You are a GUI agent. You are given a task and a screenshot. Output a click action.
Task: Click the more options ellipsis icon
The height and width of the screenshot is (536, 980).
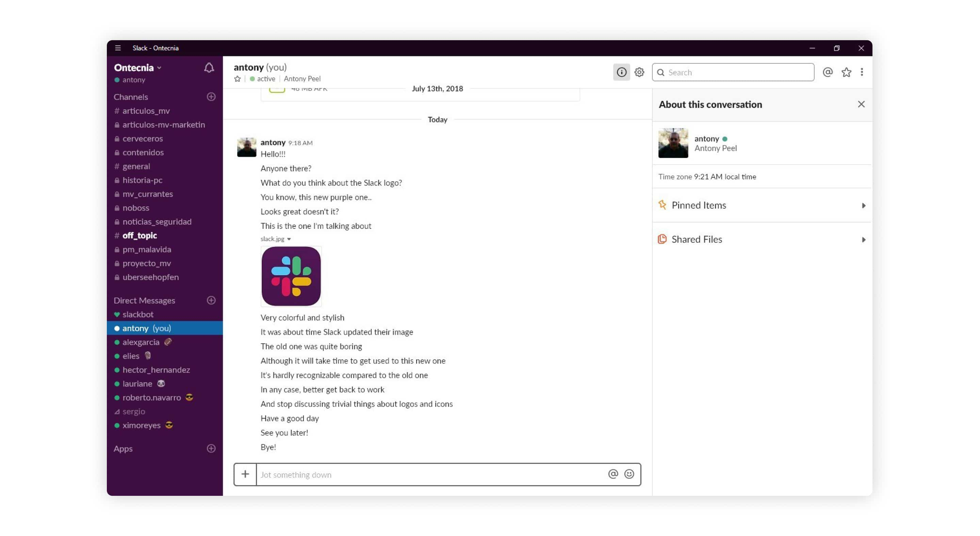coord(862,72)
